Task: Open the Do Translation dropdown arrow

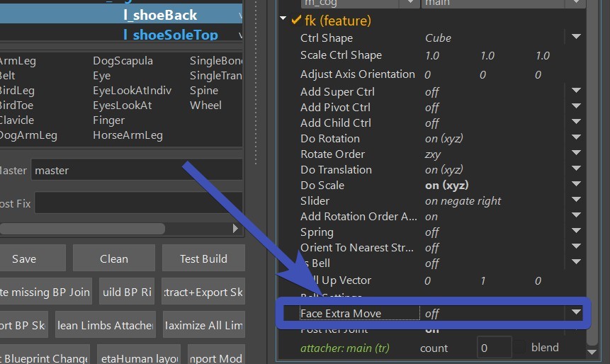Action: click(x=576, y=169)
